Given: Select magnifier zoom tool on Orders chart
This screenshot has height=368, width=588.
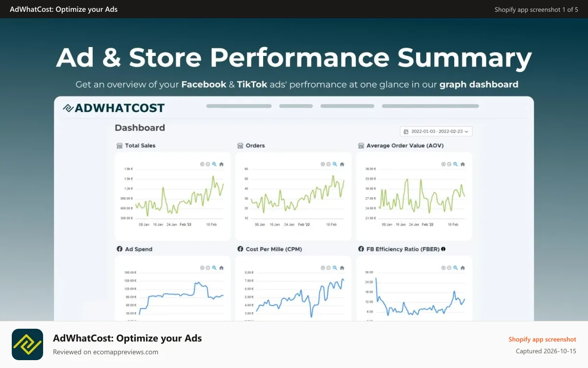Looking at the screenshot, I should click(x=335, y=164).
